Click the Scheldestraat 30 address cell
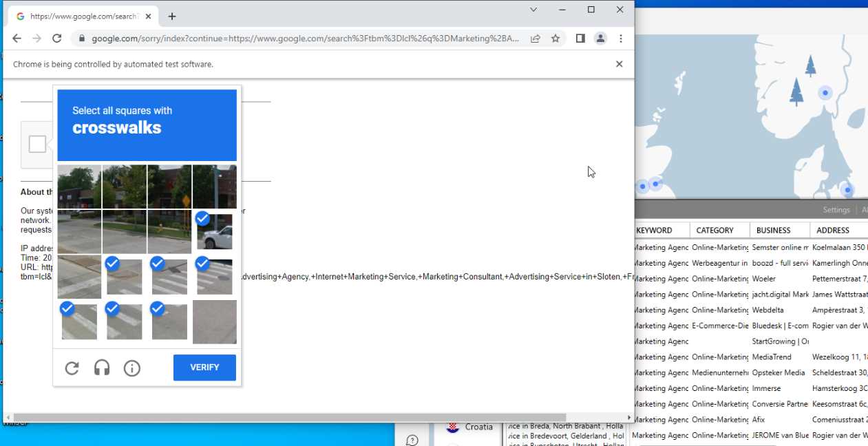Viewport: 868px width, 446px height. (x=840, y=372)
